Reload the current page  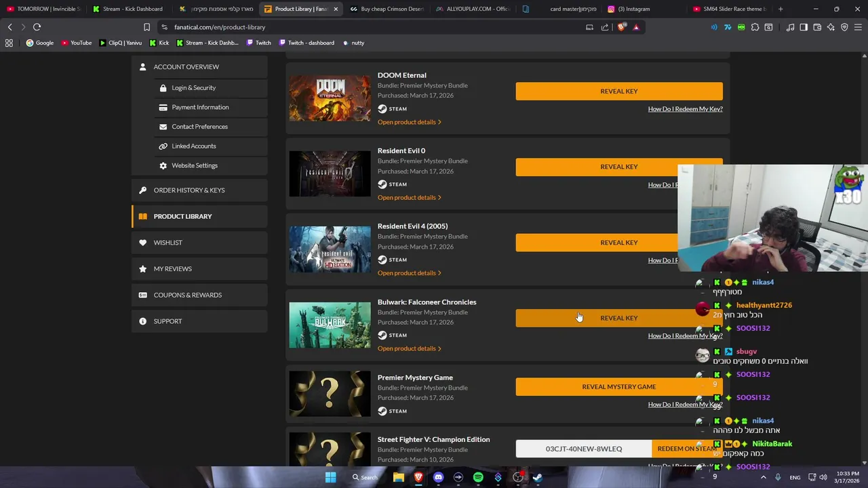pyautogui.click(x=37, y=27)
